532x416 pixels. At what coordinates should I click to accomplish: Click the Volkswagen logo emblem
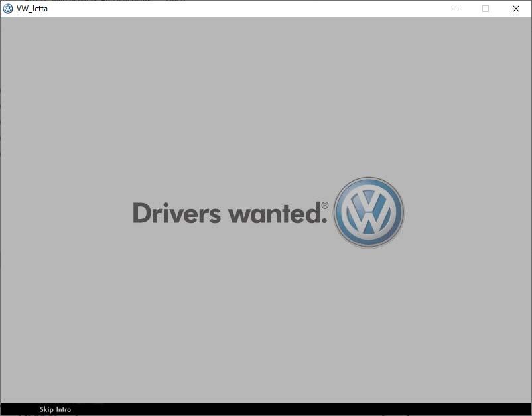pyautogui.click(x=369, y=212)
